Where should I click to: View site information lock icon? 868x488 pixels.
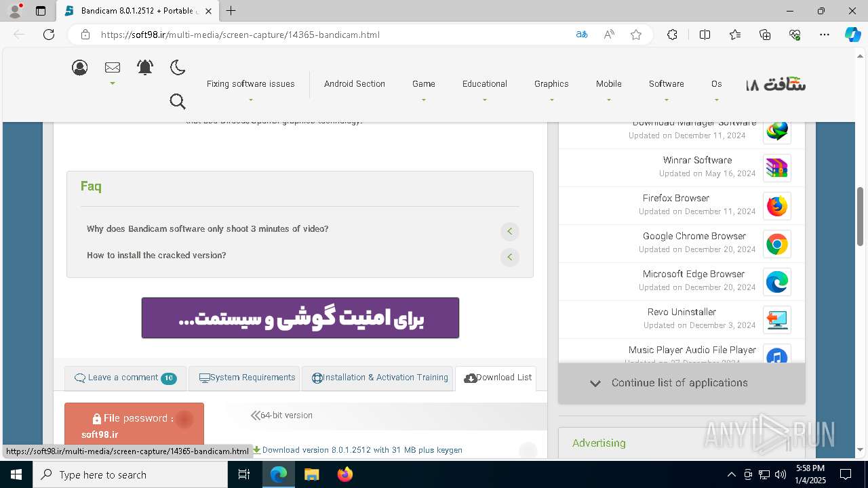(x=85, y=35)
